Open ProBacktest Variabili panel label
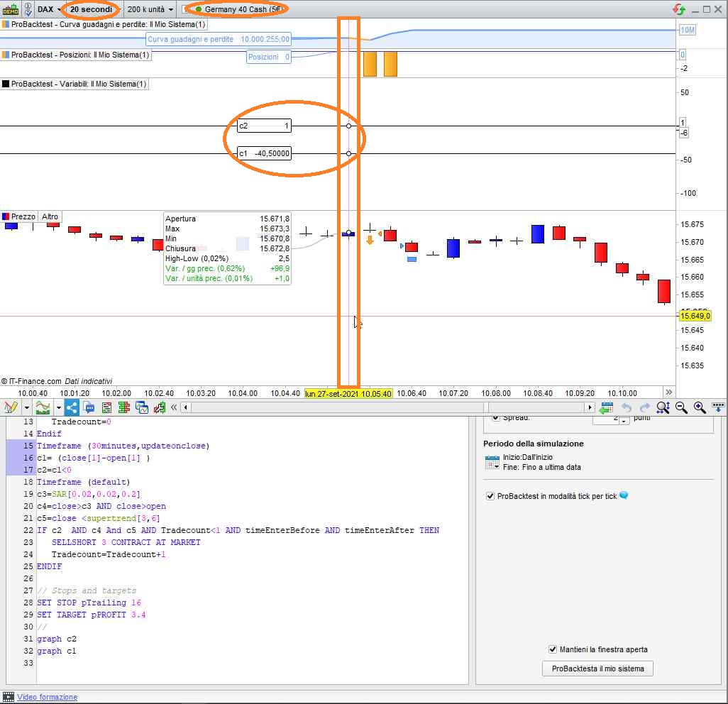Image resolution: width=728 pixels, height=704 pixels. (75, 84)
